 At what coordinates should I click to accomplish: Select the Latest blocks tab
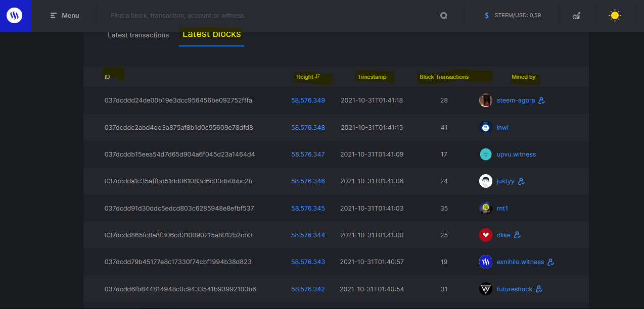pyautogui.click(x=212, y=34)
